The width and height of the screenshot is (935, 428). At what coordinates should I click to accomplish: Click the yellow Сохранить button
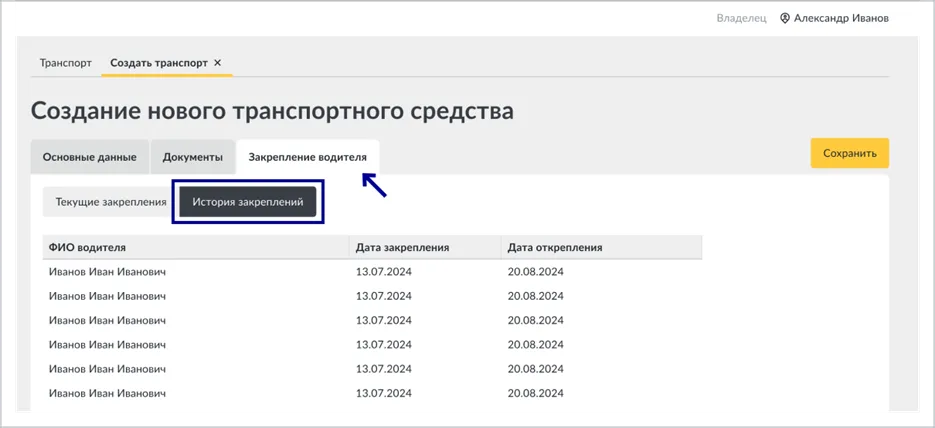coord(850,153)
